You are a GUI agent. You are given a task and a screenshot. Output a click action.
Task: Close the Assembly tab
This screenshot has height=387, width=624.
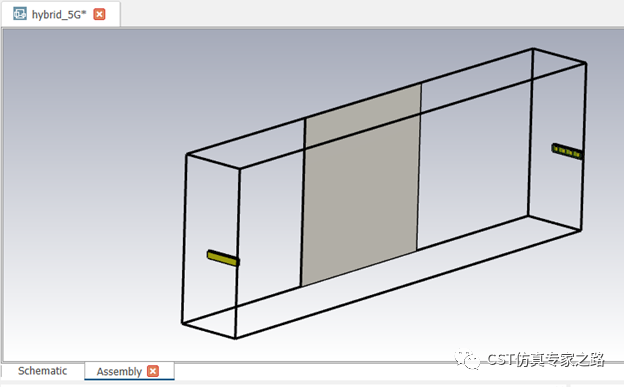153,371
